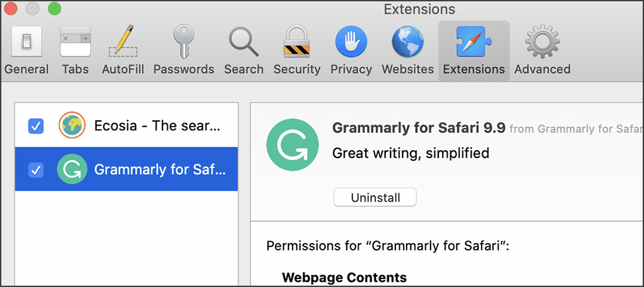This screenshot has width=644, height=287.
Task: Click the Uninstall button for Grammarly
Action: (x=375, y=197)
